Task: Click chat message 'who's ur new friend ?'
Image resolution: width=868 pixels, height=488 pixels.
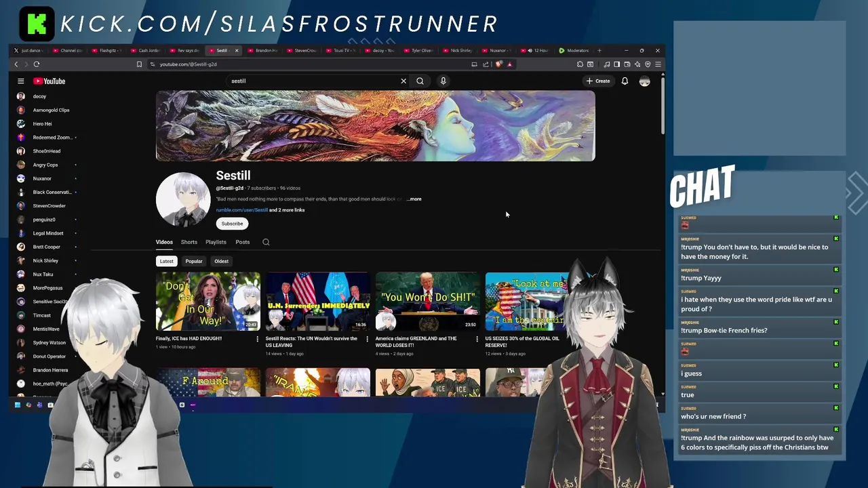Action: (713, 416)
